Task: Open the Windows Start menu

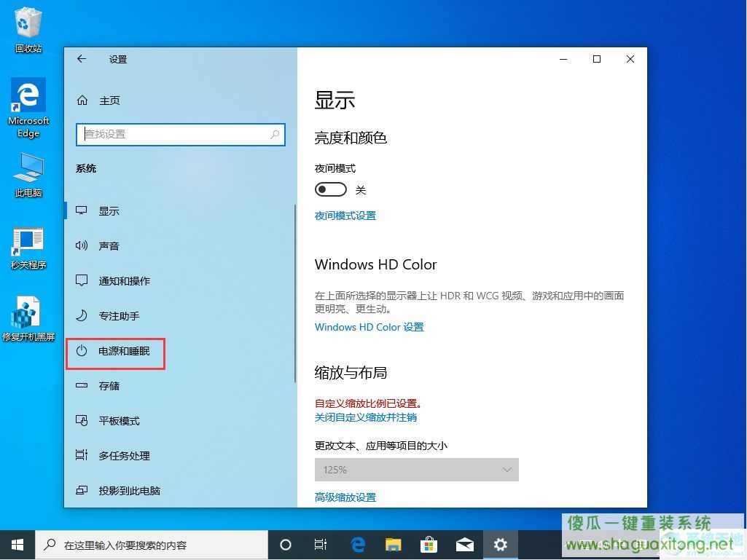Action: [17, 545]
